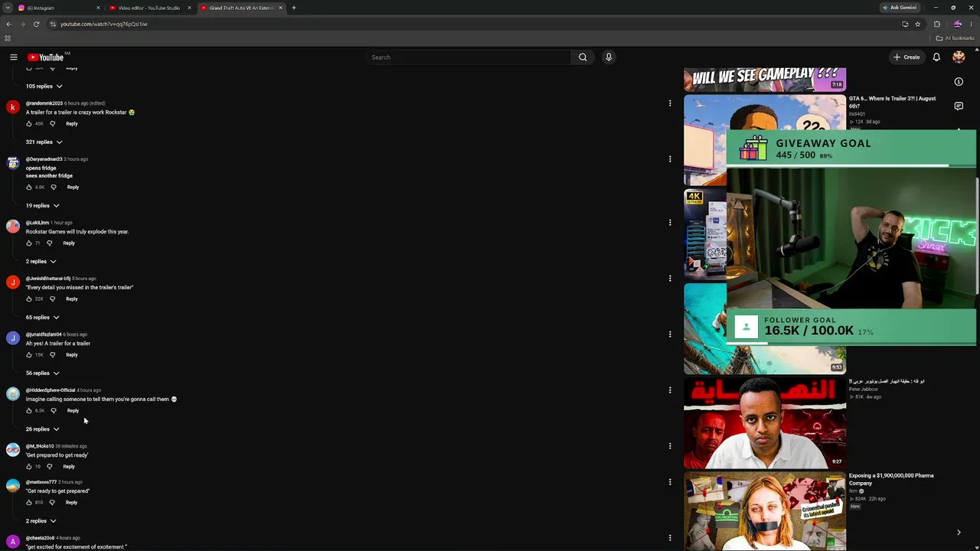Image resolution: width=980 pixels, height=551 pixels.
Task: Open the All Bookmarks folder
Action: pos(955,38)
